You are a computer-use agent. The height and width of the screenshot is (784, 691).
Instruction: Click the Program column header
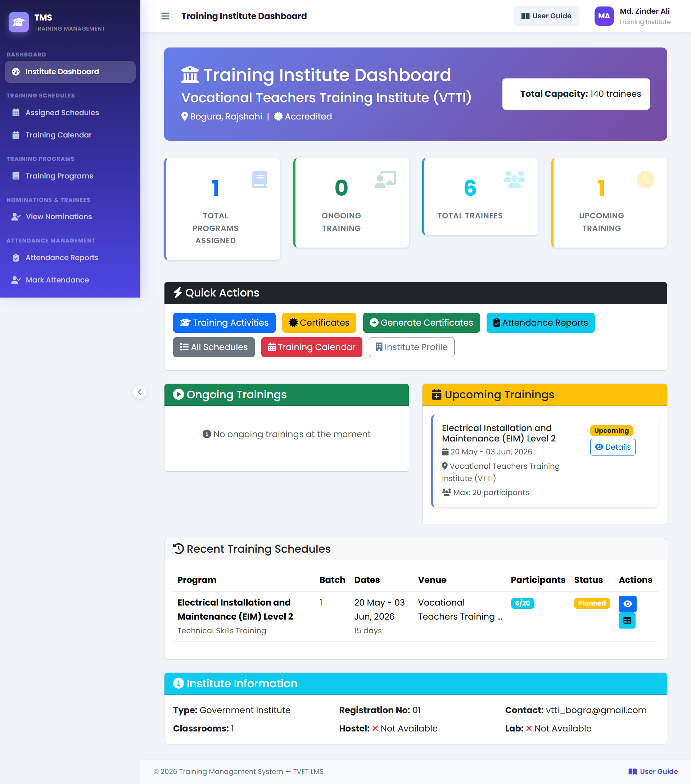click(x=197, y=580)
